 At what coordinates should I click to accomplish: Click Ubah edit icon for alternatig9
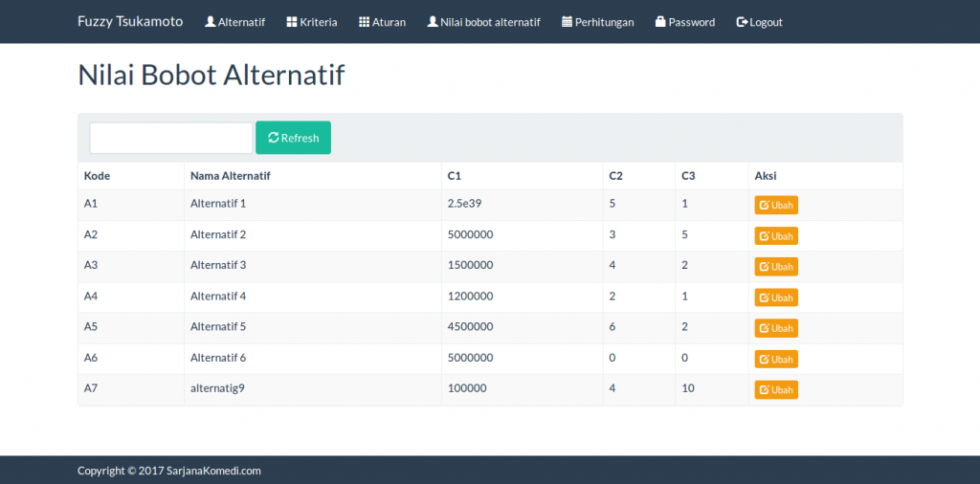tap(764, 389)
